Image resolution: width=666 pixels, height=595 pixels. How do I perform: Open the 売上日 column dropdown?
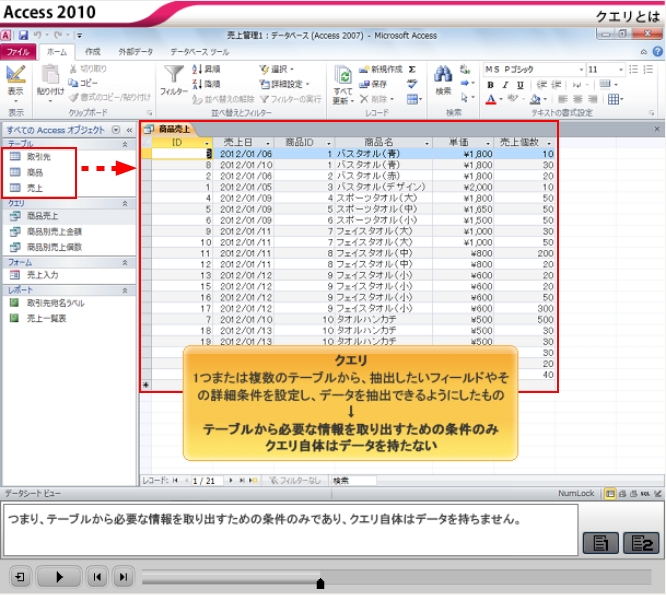click(x=268, y=143)
